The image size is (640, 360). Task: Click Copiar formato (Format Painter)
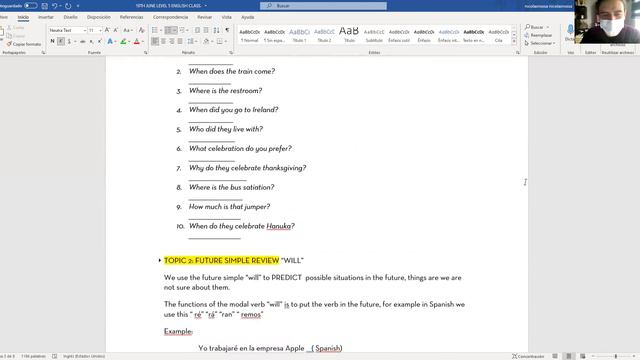(x=24, y=44)
